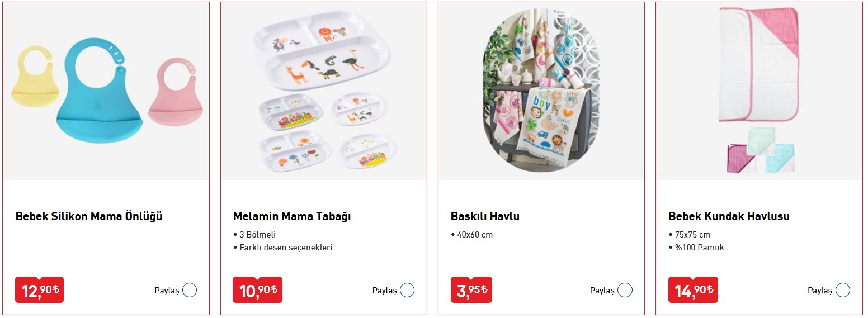This screenshot has width=868, height=318.
Task: Click the Paylaş text on the Kundak Havlusu card
Action: pyautogui.click(x=819, y=291)
